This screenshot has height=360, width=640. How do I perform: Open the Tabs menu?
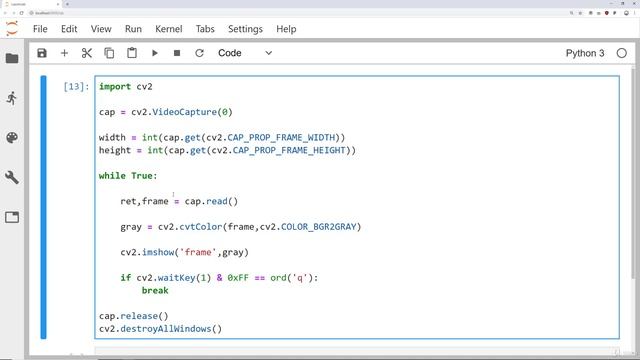click(205, 29)
